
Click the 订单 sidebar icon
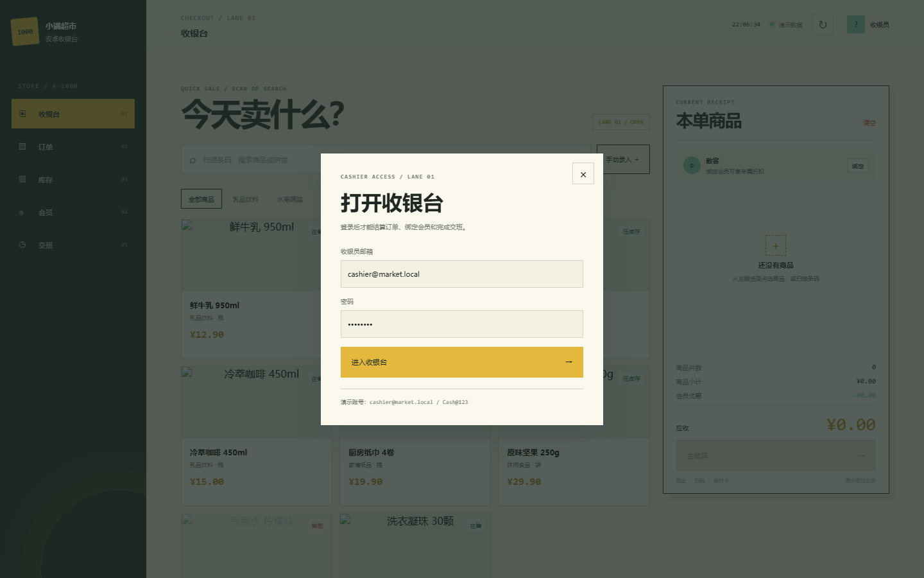tap(22, 146)
